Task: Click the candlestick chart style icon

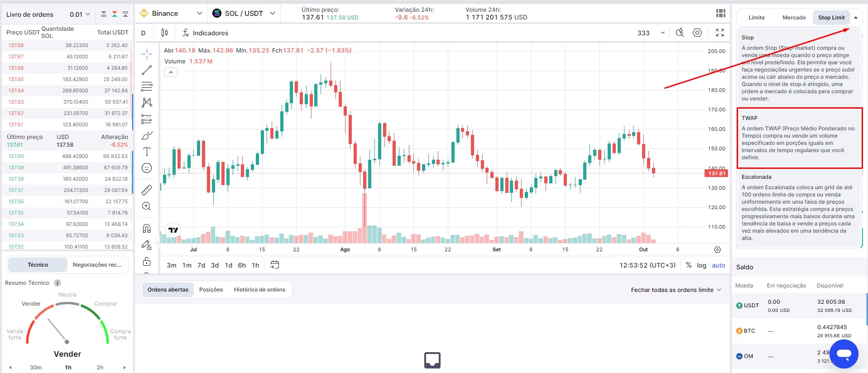Action: 164,33
